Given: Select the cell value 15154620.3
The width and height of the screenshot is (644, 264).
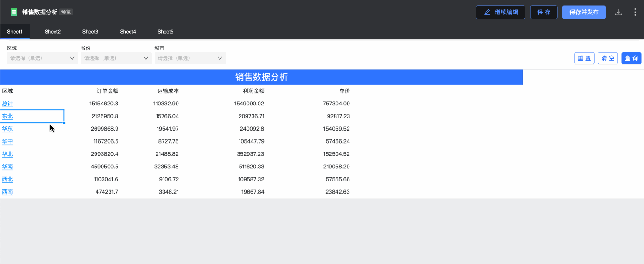Looking at the screenshot, I should pyautogui.click(x=104, y=104).
